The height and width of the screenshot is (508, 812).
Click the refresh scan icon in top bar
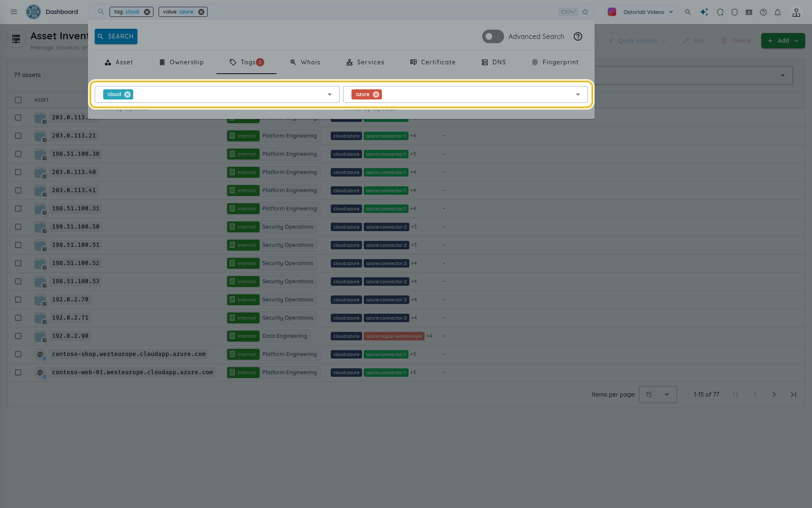pyautogui.click(x=720, y=12)
